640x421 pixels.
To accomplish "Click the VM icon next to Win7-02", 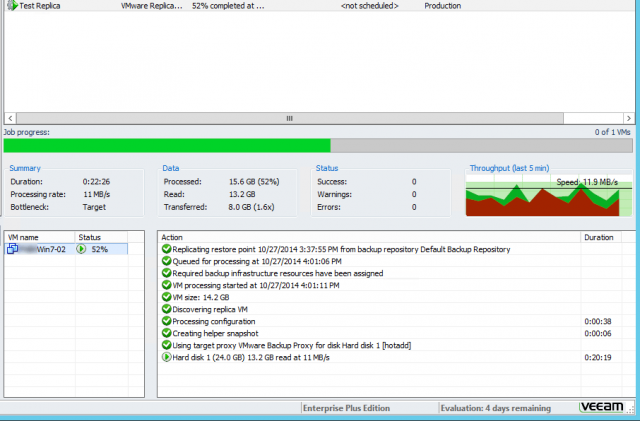I will [13, 249].
